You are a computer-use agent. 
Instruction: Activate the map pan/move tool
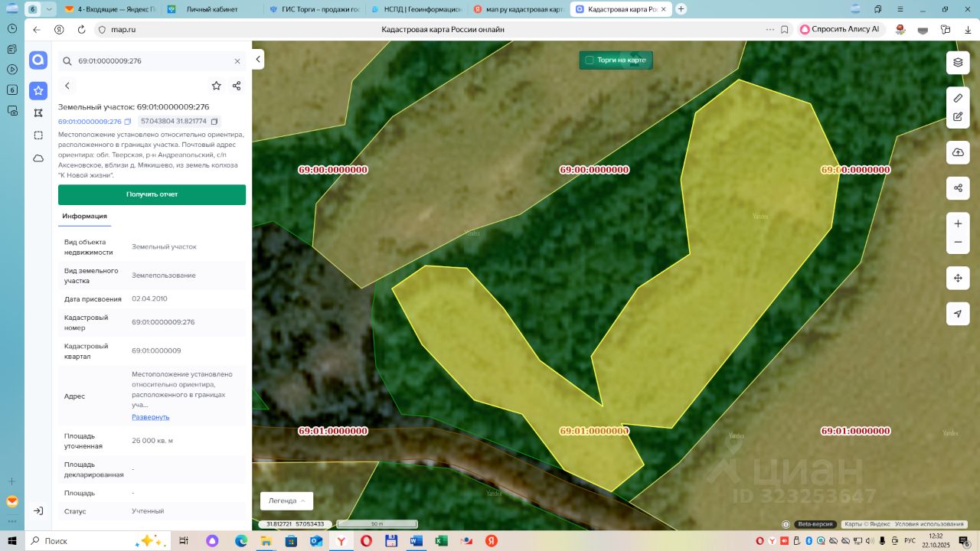[958, 278]
